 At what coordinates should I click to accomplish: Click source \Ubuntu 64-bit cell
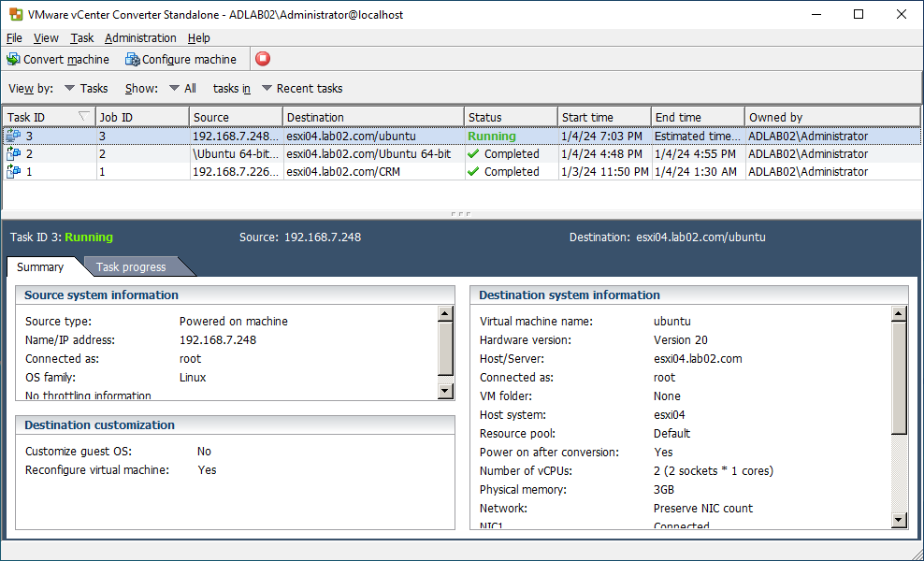(236, 153)
